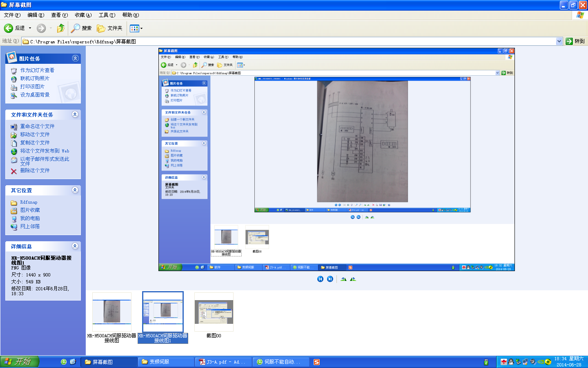The height and width of the screenshot is (368, 588).
Task: Click the 转到 go button
Action: point(575,41)
